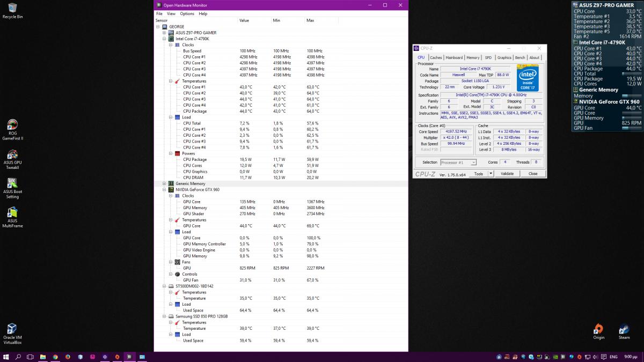Collapse the ST500DM002-1BD142 drive node

pos(164,286)
